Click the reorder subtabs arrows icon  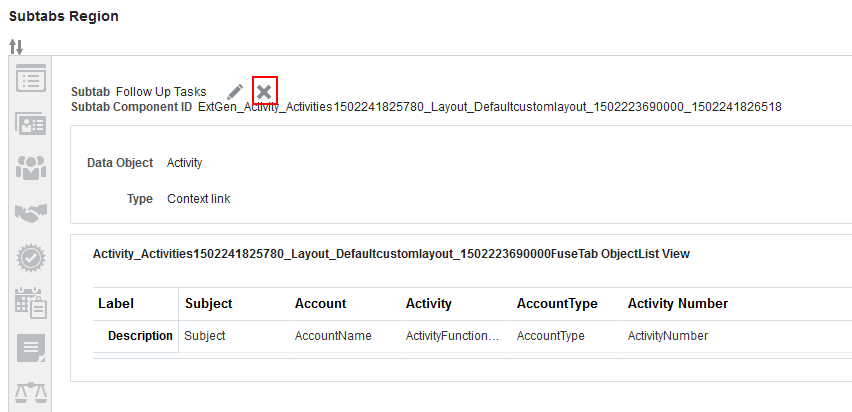[16, 46]
